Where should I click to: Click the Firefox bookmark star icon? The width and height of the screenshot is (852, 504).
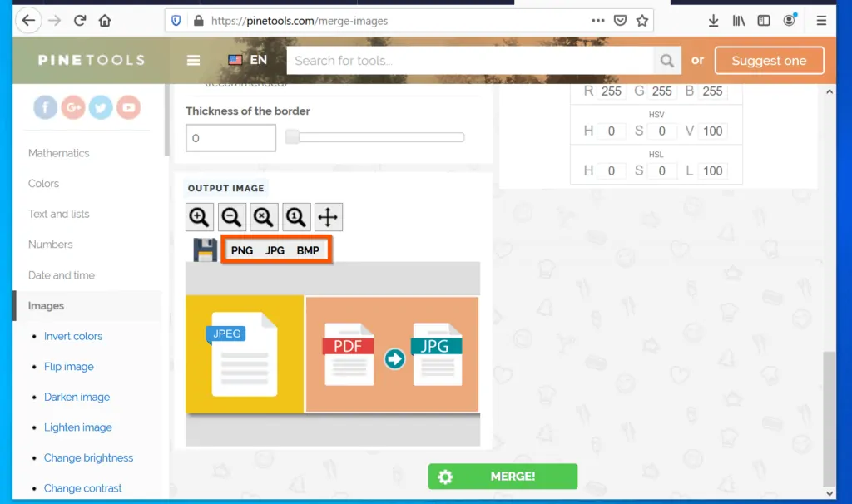click(x=642, y=21)
